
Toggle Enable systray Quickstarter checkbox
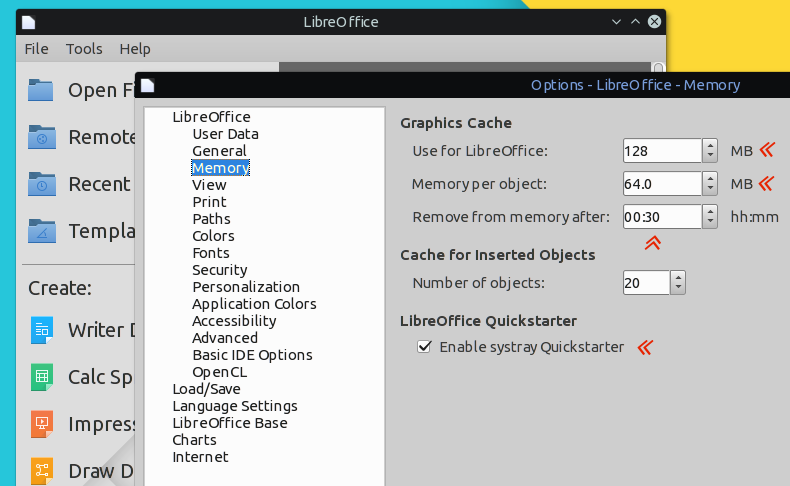click(424, 346)
